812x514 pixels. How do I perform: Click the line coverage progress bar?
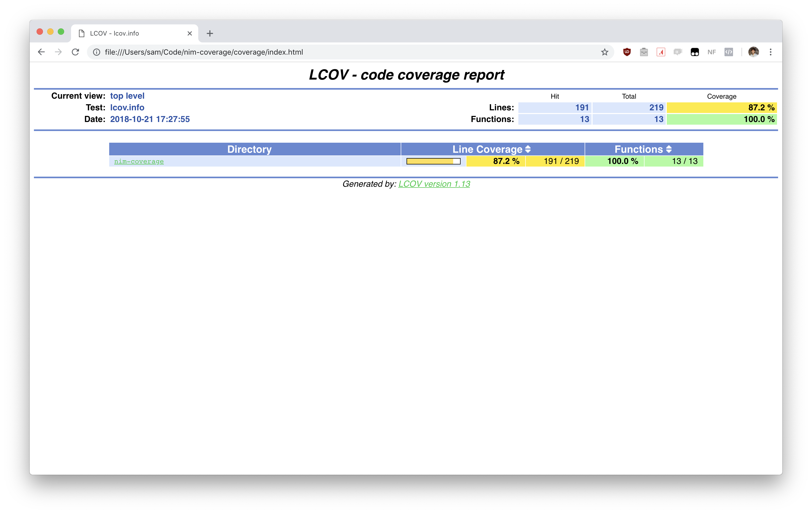tap(433, 161)
